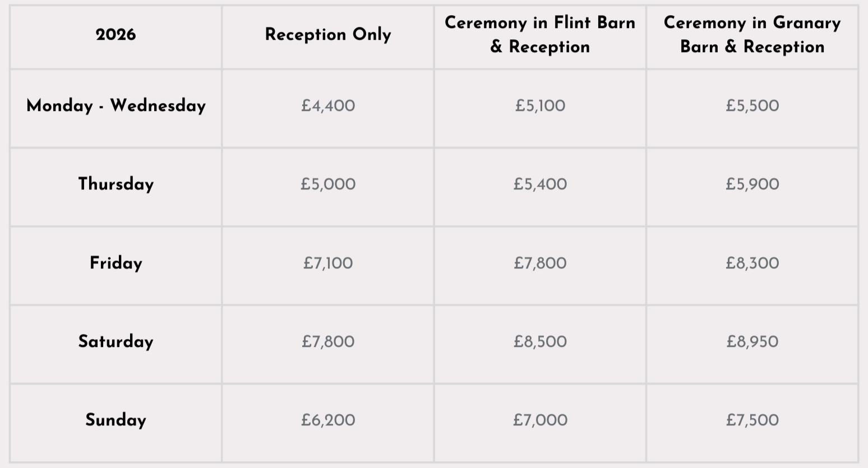Select the £8,500 Saturday Flint Barn price

(540, 342)
